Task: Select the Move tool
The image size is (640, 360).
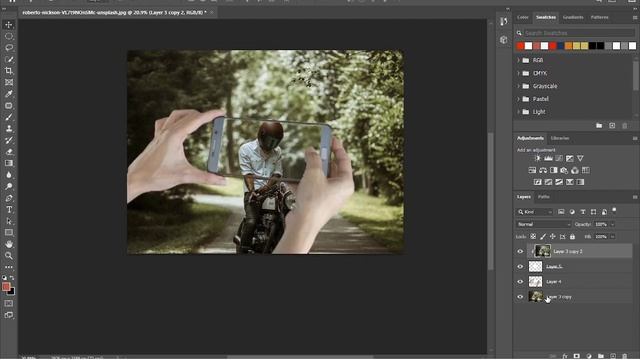Action: click(x=9, y=25)
